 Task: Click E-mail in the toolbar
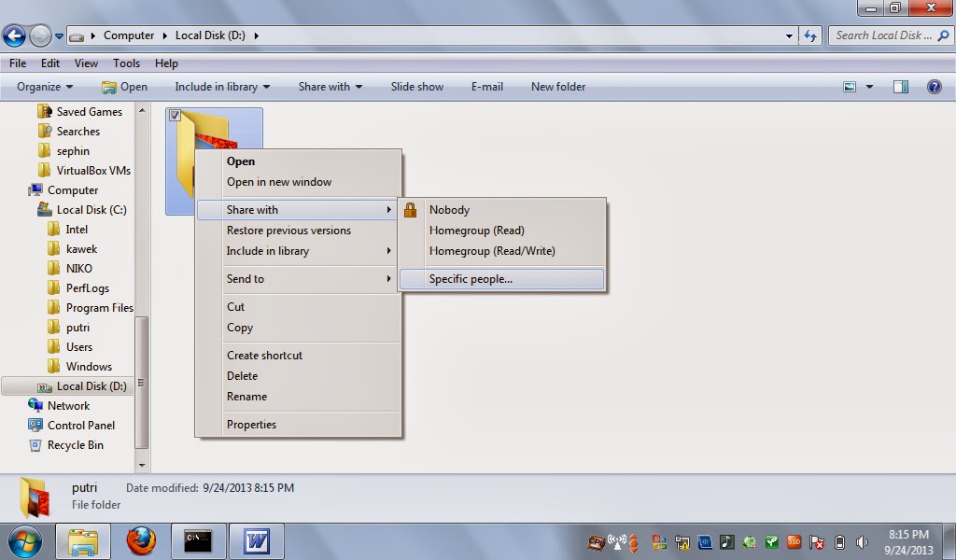487,87
